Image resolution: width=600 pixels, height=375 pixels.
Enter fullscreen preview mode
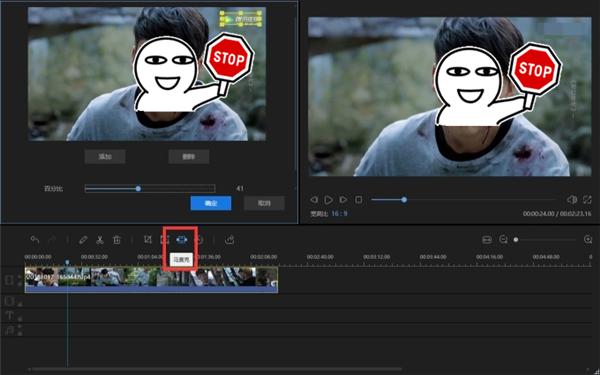point(587,199)
